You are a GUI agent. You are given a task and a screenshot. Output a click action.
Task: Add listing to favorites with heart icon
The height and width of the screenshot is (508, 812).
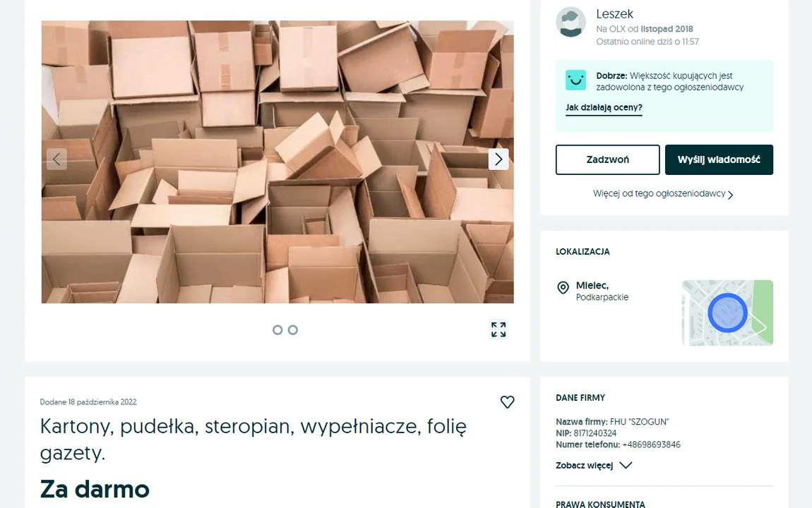pos(508,402)
